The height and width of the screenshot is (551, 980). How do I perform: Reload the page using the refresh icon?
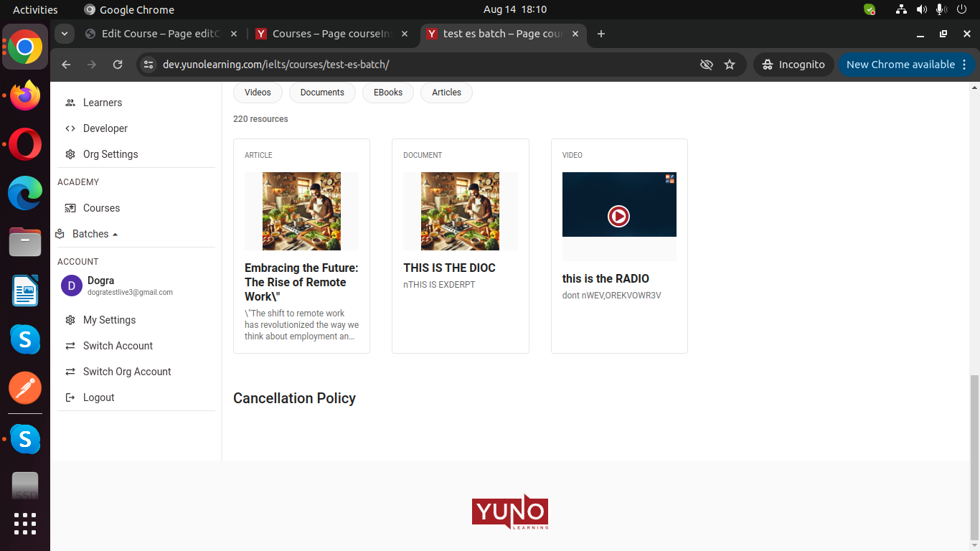click(118, 65)
